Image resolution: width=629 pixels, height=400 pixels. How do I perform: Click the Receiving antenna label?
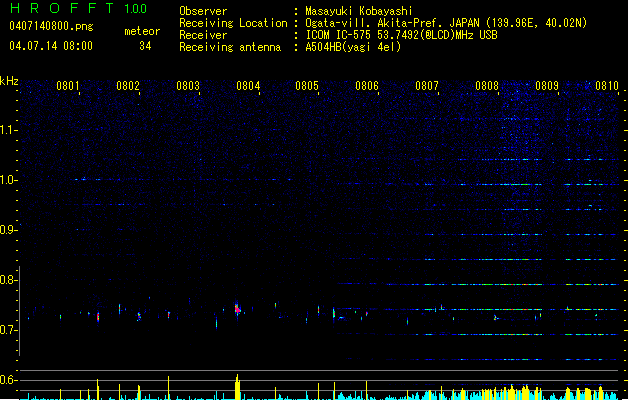(230, 47)
